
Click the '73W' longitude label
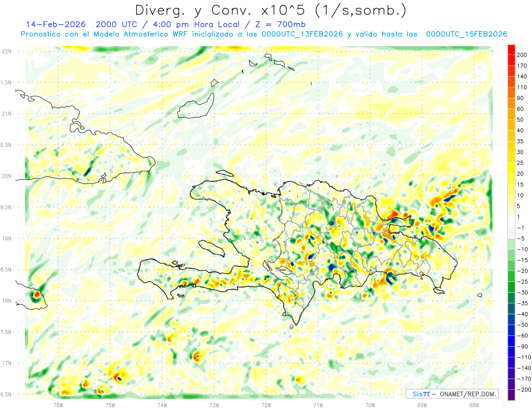coord(214,405)
